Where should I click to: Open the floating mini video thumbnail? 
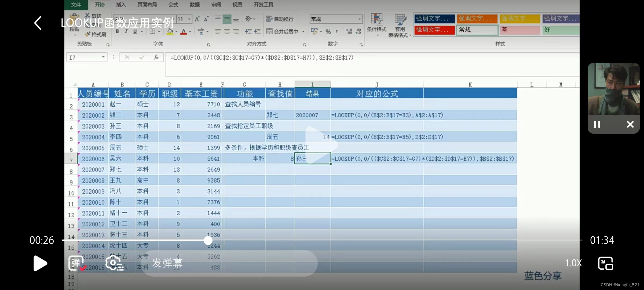[x=614, y=89]
